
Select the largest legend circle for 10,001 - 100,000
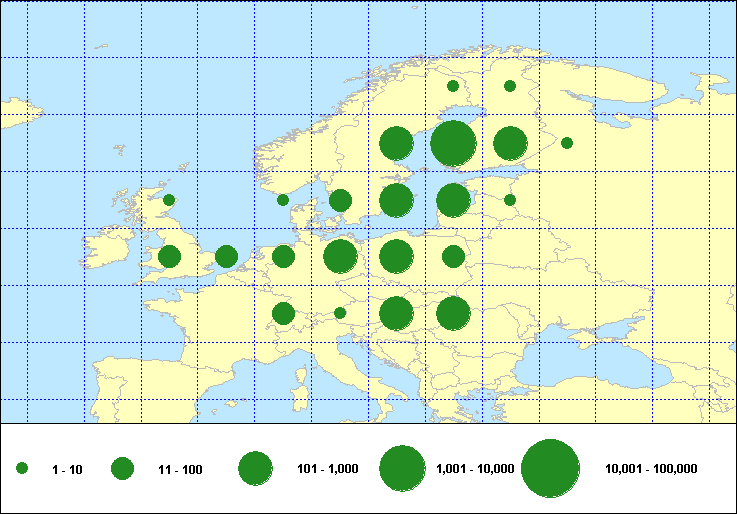point(551,468)
